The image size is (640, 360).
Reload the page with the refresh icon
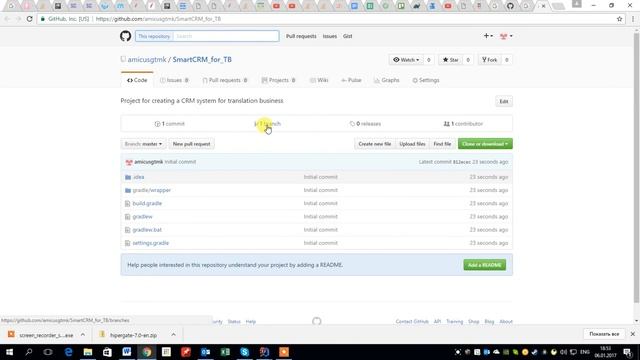pos(29,19)
